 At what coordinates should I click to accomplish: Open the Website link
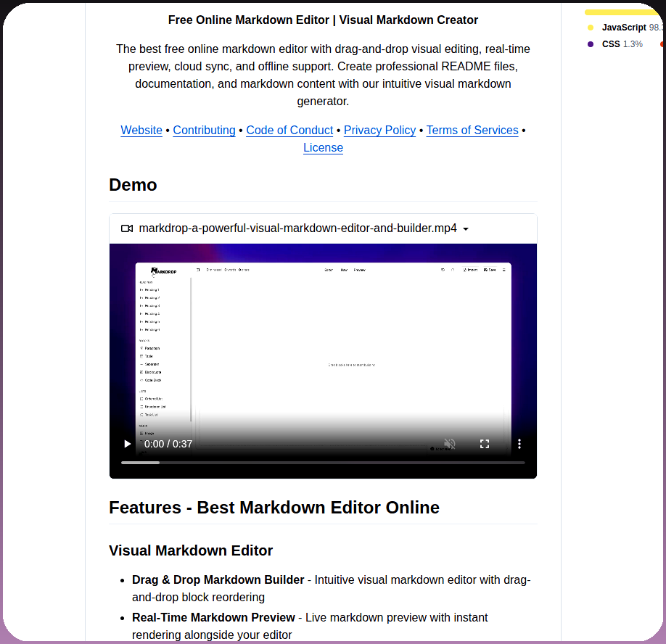[141, 130]
